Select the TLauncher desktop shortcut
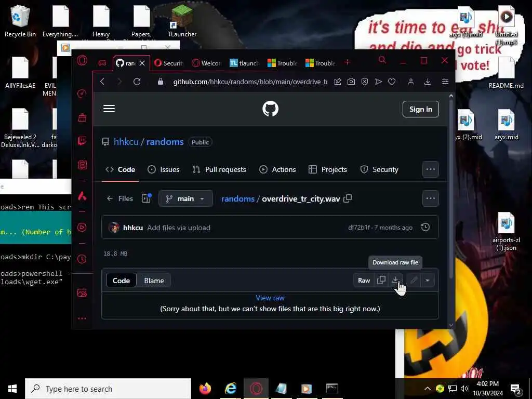Viewport: 532px width, 399px height. pyautogui.click(x=182, y=21)
